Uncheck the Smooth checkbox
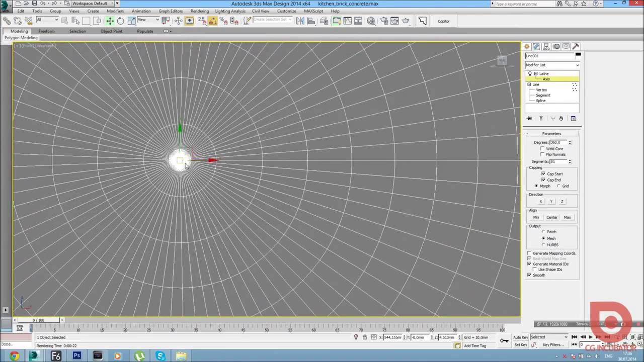 [529, 275]
